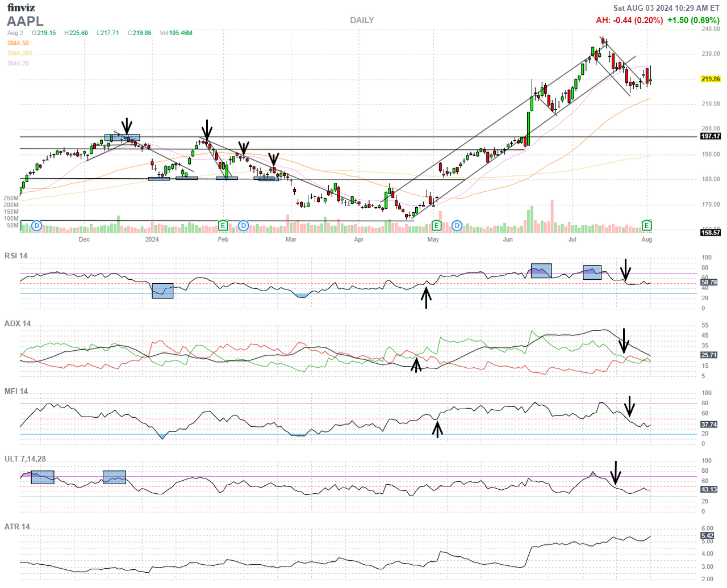The height and width of the screenshot is (588, 727).
Task: Click the SMA 50 legend label
Action: pyautogui.click(x=18, y=43)
